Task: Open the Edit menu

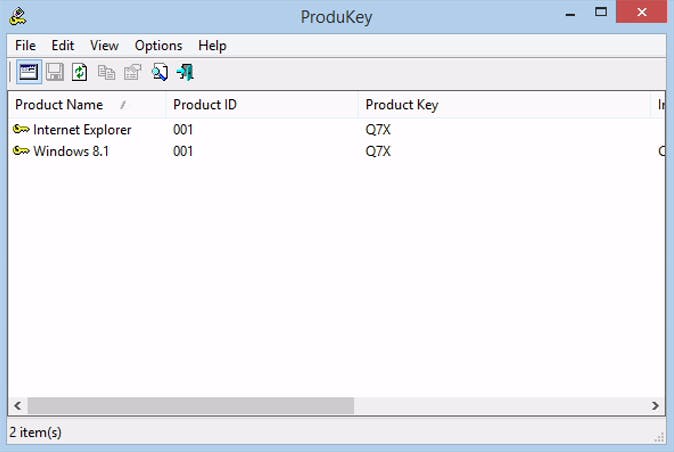Action: [x=63, y=46]
